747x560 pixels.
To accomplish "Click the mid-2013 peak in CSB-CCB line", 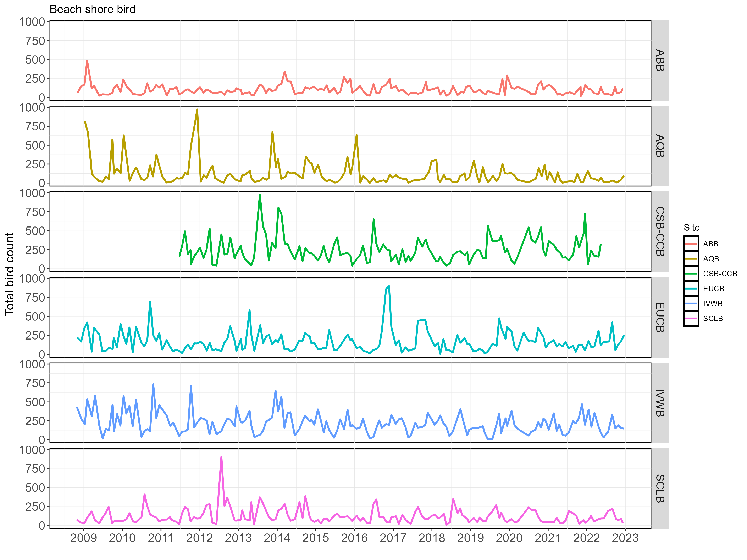I will coord(260,195).
